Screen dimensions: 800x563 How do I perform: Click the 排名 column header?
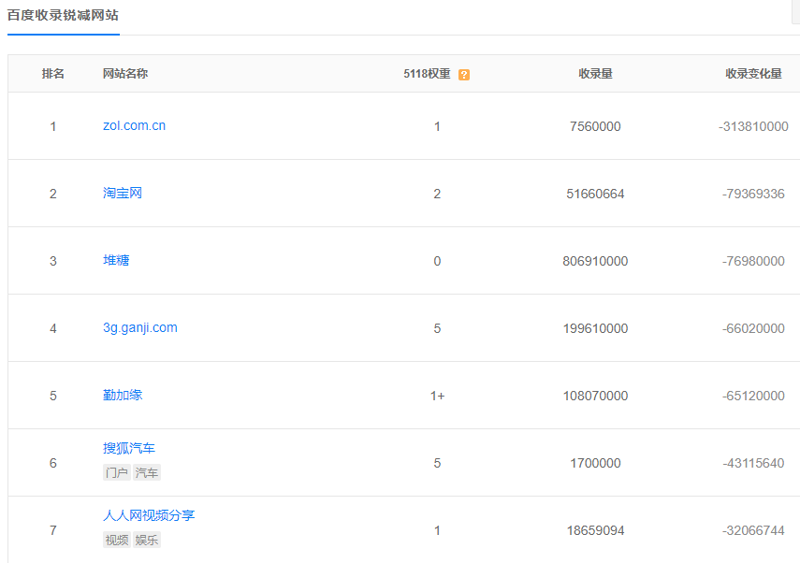click(x=53, y=74)
